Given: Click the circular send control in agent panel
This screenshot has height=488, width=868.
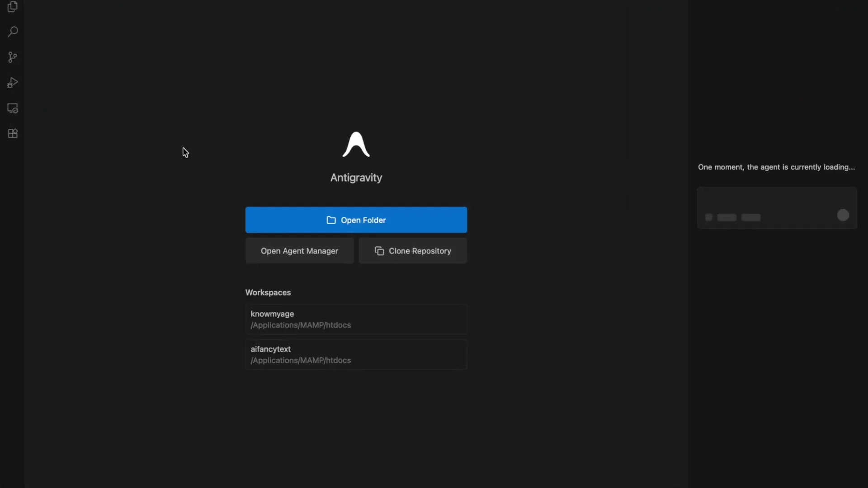Looking at the screenshot, I should click(x=843, y=215).
